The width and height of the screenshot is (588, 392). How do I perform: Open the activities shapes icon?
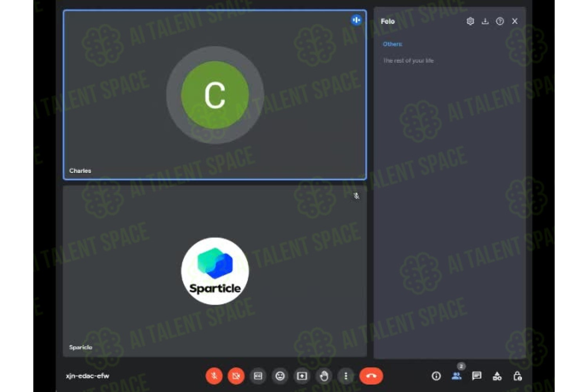click(x=497, y=376)
